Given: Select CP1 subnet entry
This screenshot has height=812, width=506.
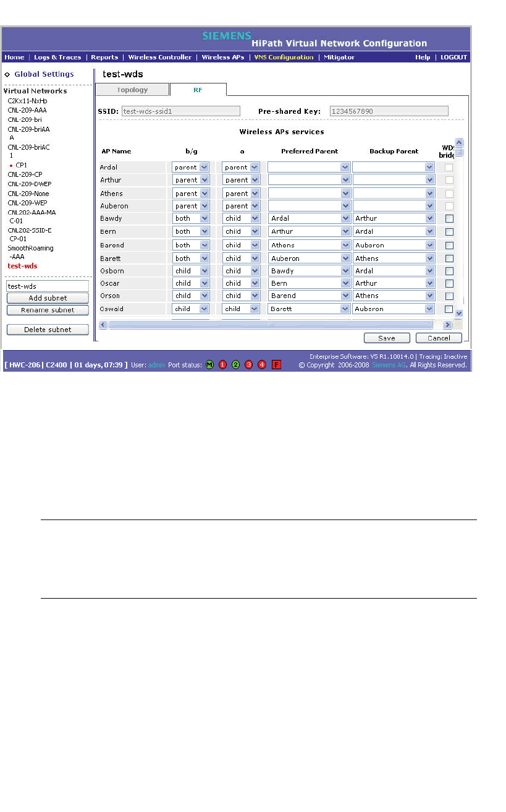Looking at the screenshot, I should (x=21, y=165).
